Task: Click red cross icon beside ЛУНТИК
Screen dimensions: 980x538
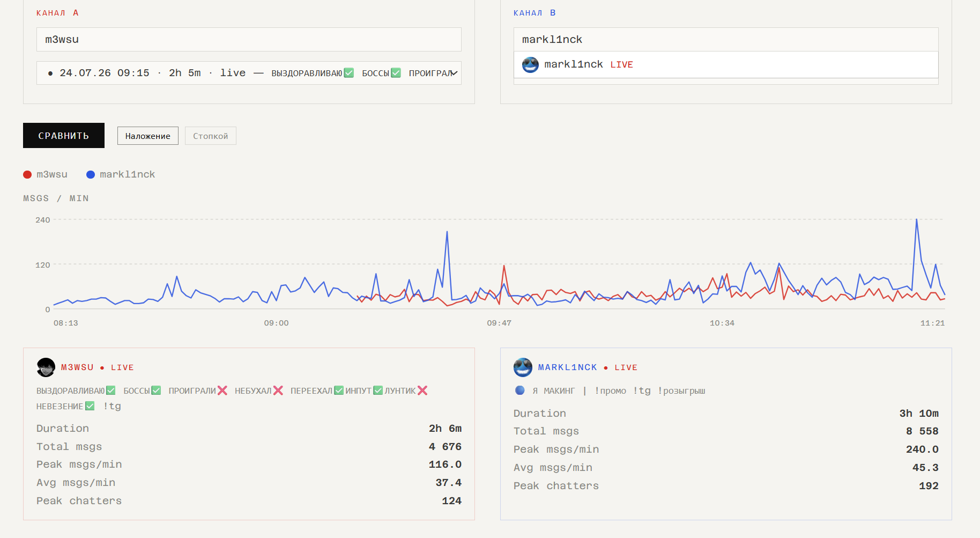Action: (422, 390)
